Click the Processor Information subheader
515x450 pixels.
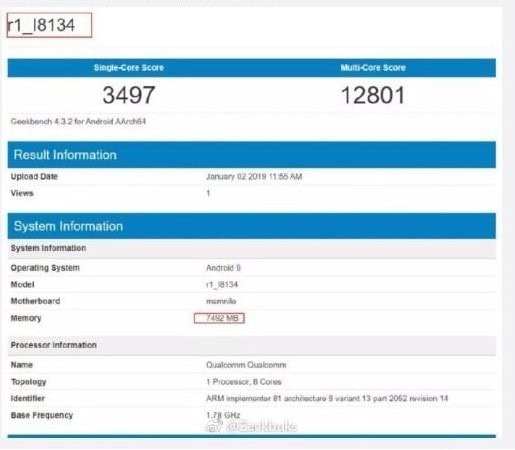(x=54, y=345)
